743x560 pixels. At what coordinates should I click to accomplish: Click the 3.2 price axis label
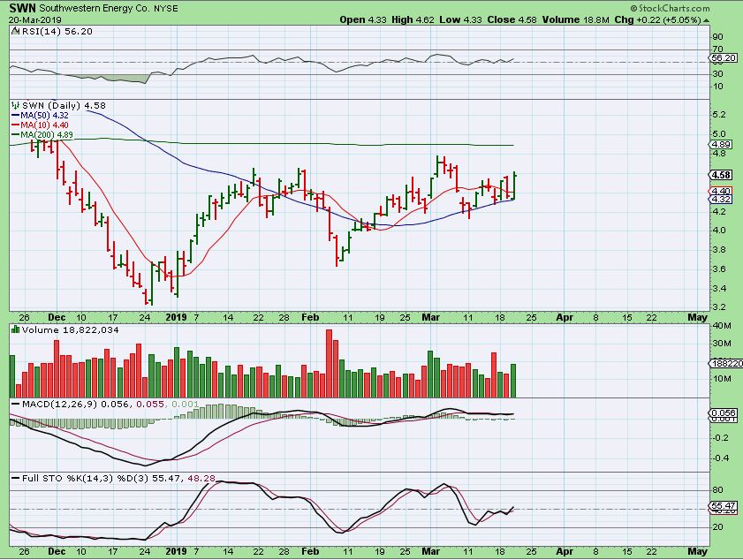tap(719, 307)
